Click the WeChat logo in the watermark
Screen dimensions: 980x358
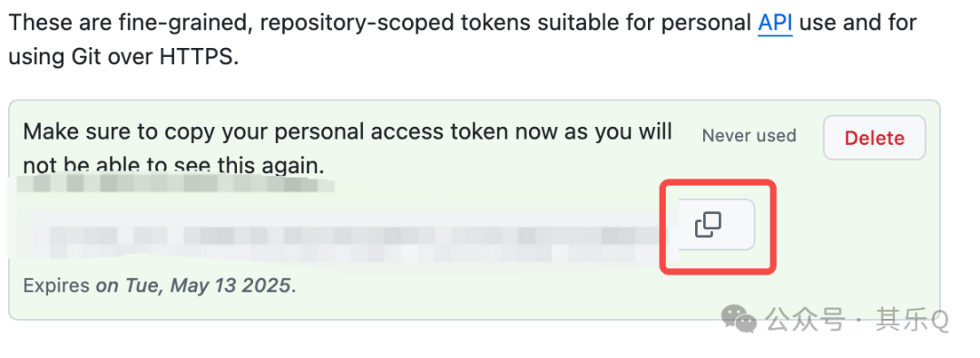738,319
